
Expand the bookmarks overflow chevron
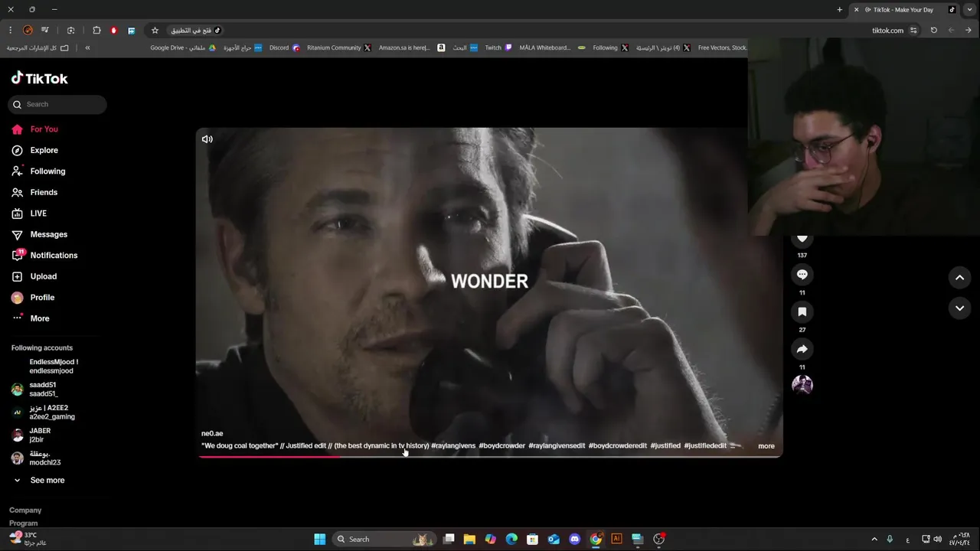point(87,47)
